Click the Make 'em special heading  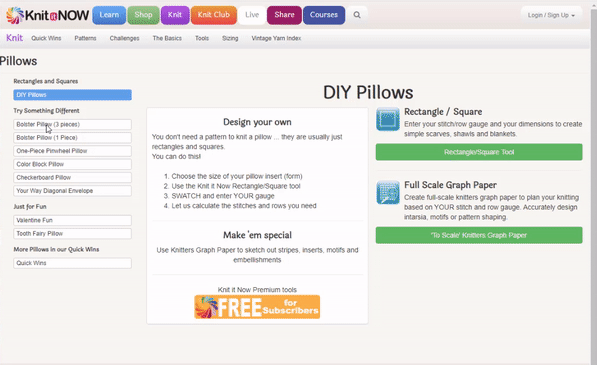257,235
